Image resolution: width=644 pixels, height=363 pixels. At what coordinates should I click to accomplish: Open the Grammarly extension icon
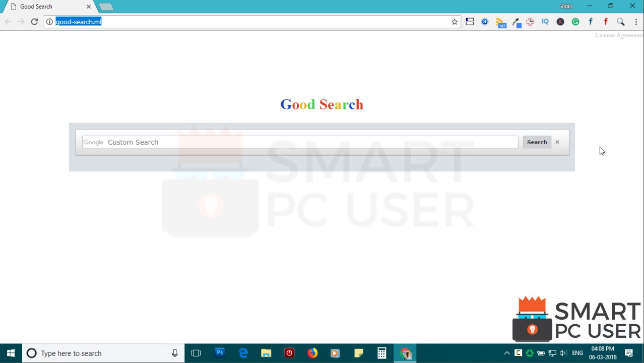pyautogui.click(x=575, y=22)
